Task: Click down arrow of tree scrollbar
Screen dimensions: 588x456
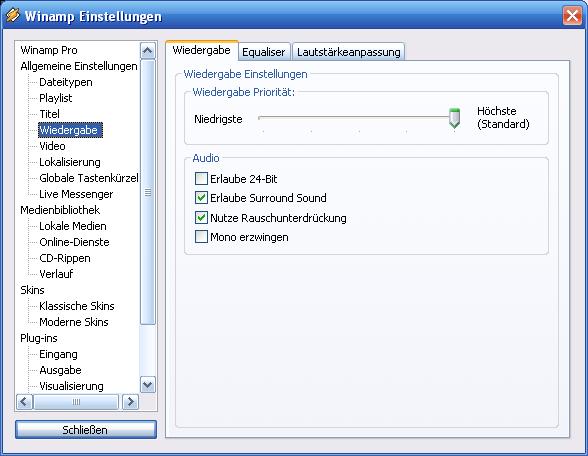Action: 147,385
